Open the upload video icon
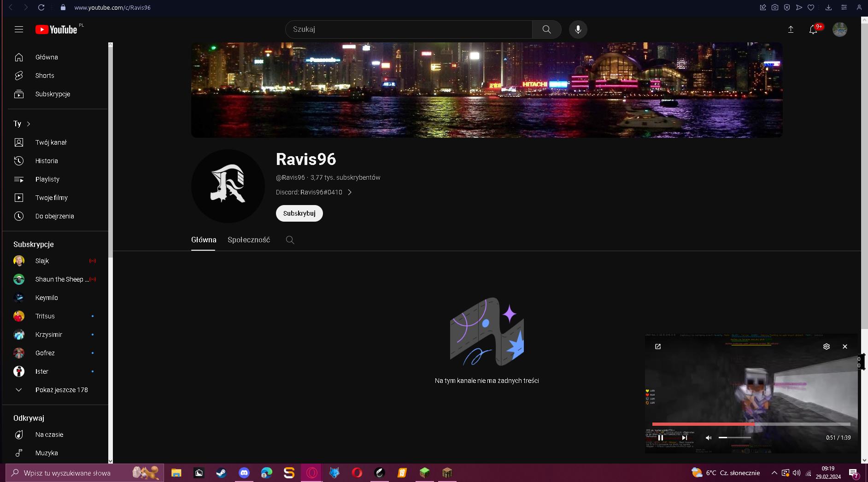The height and width of the screenshot is (482, 868). point(791,29)
